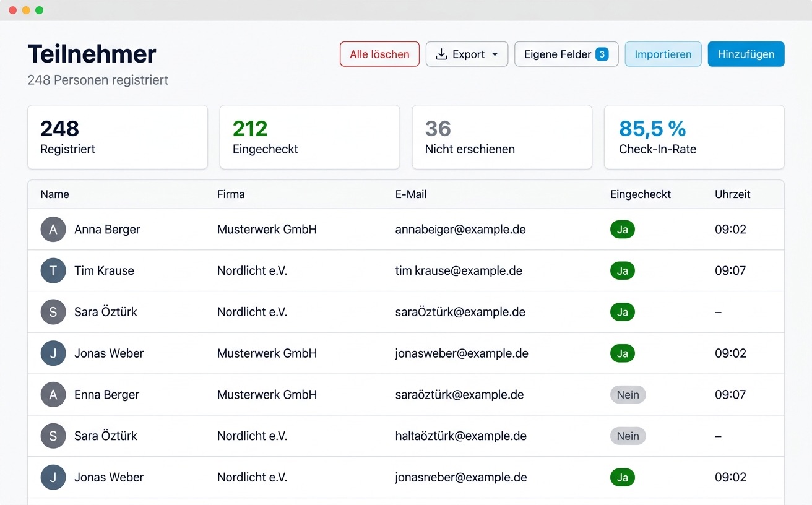
Task: Click the badge 3 on Eigene Felder
Action: pos(602,54)
